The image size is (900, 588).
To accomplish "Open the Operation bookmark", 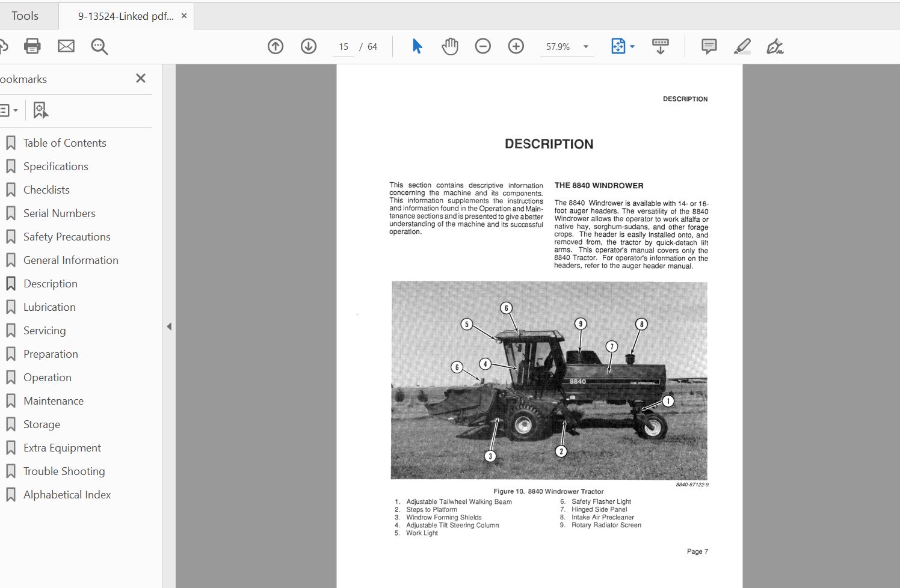I will (48, 378).
